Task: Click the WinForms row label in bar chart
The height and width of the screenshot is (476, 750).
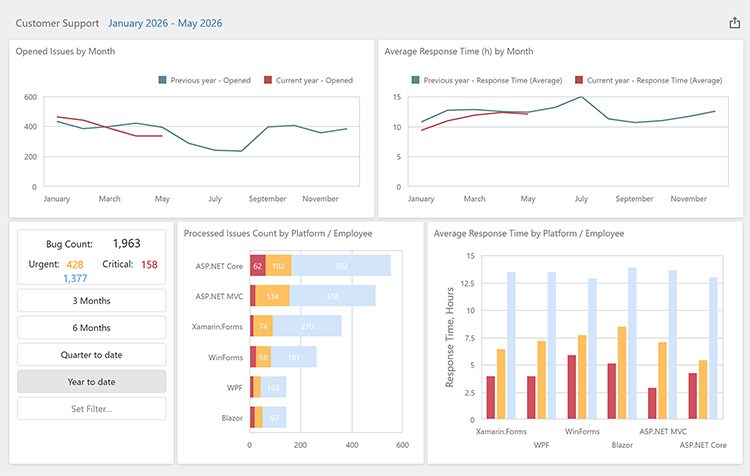Action: tap(225, 357)
